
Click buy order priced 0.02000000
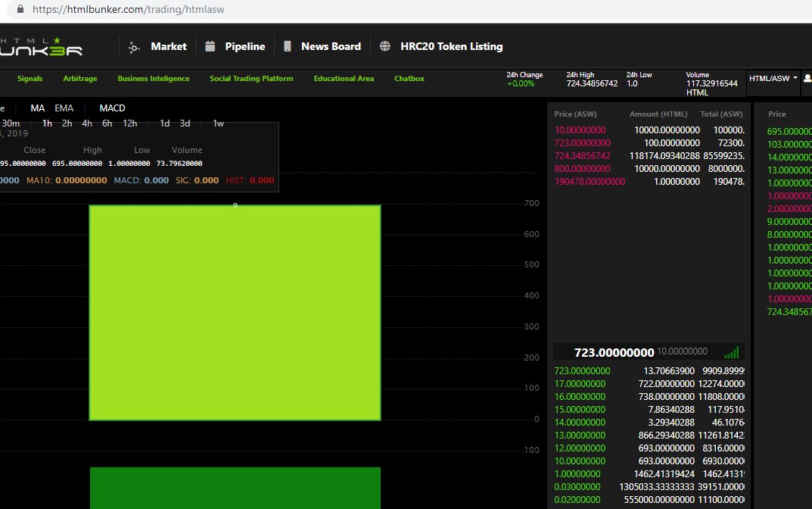[649, 500]
